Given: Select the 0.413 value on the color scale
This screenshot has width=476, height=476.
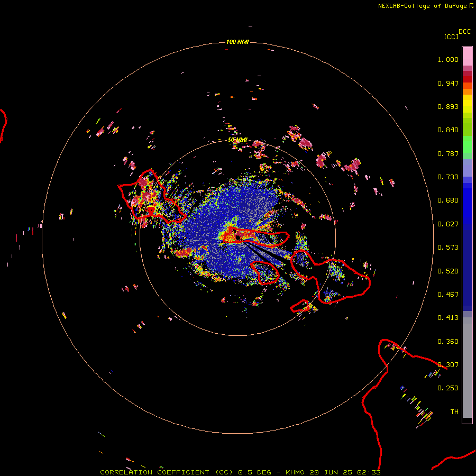Looking at the screenshot, I should [x=448, y=318].
